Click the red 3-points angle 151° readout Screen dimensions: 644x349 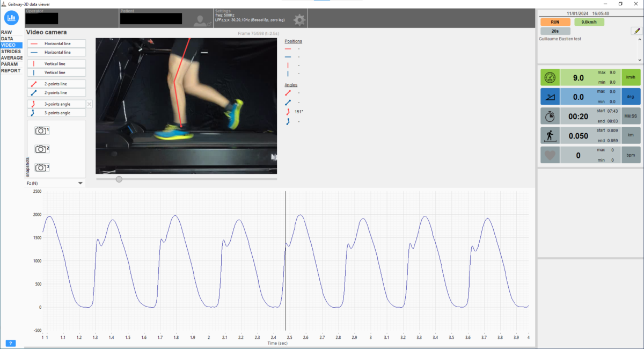(x=299, y=112)
